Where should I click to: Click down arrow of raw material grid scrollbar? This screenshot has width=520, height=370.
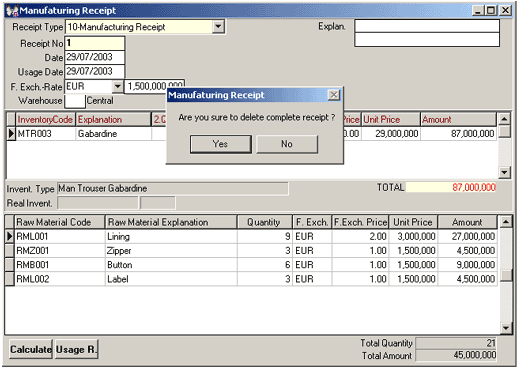pos(506,328)
